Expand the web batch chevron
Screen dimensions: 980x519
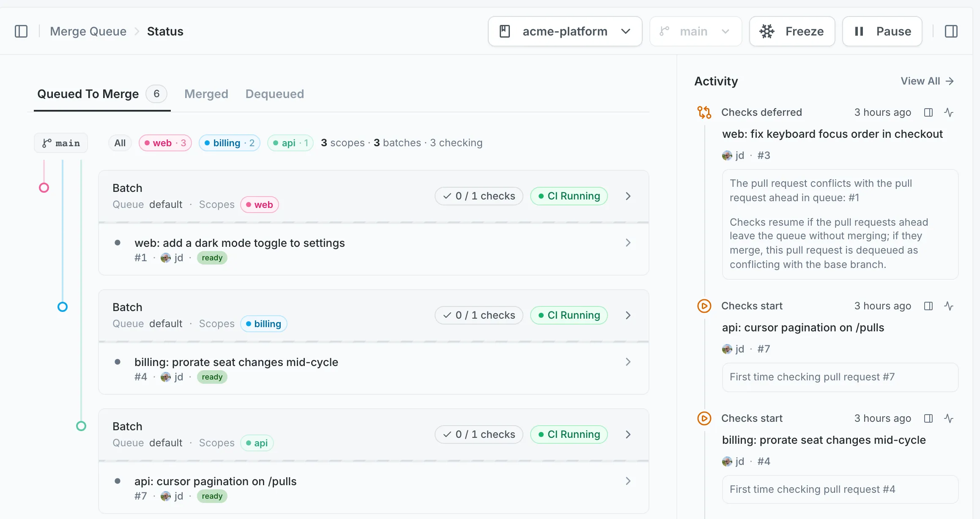click(628, 196)
